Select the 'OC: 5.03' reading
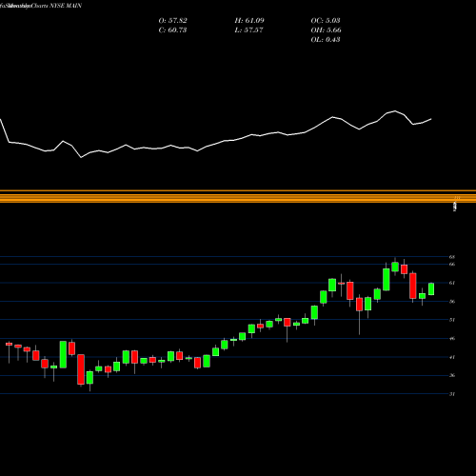476x476 pixels. pyautogui.click(x=326, y=21)
